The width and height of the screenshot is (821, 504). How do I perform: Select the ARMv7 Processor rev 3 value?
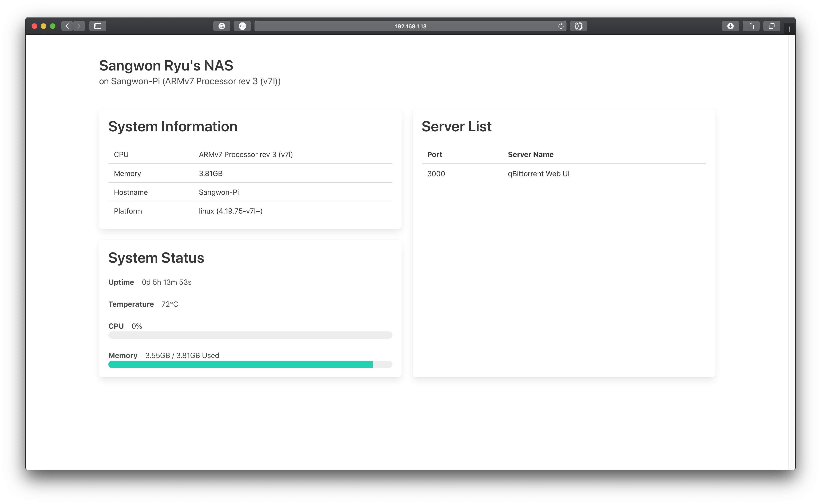246,154
